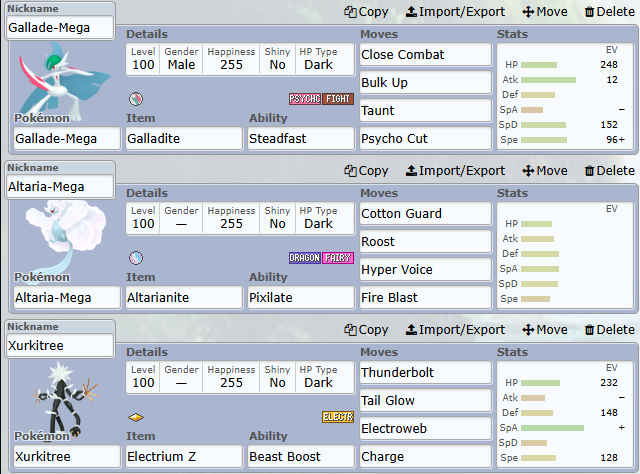Open Gallade-Mega's stats panel showing 248 HP EVs
640x474 pixels.
pos(565,96)
